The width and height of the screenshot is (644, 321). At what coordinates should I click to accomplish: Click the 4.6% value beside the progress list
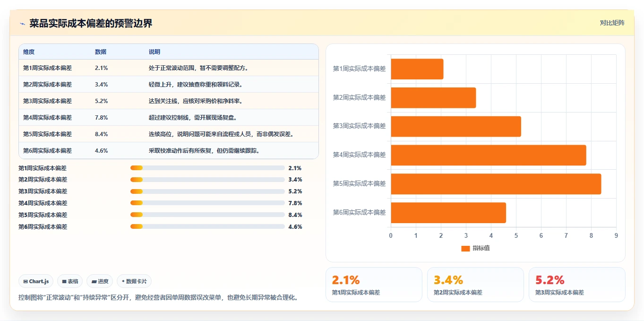(295, 227)
